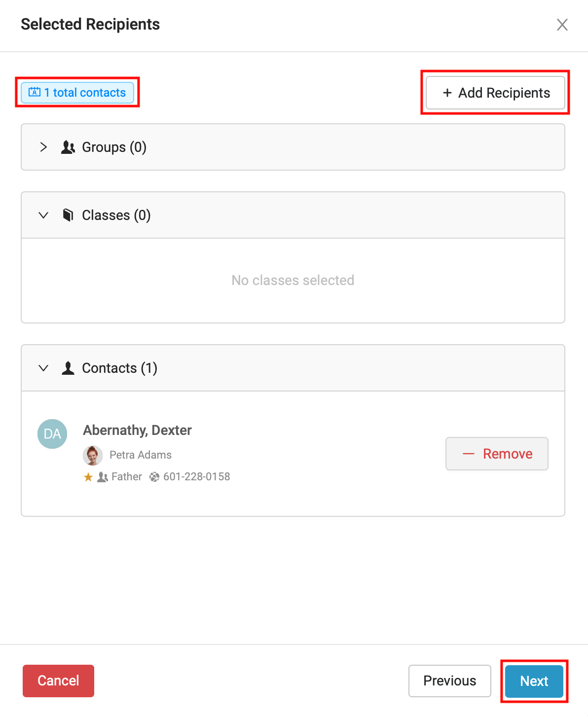The width and height of the screenshot is (588, 716).
Task: Click the phone icon next to 601-228-0158
Action: point(154,477)
